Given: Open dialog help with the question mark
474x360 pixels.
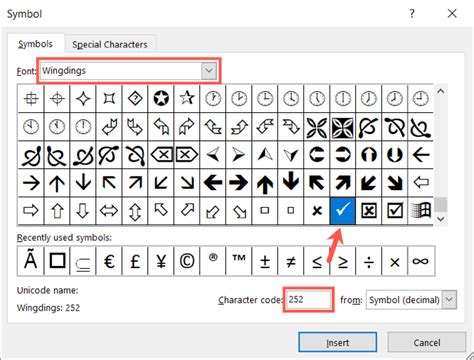Looking at the screenshot, I should 412,14.
